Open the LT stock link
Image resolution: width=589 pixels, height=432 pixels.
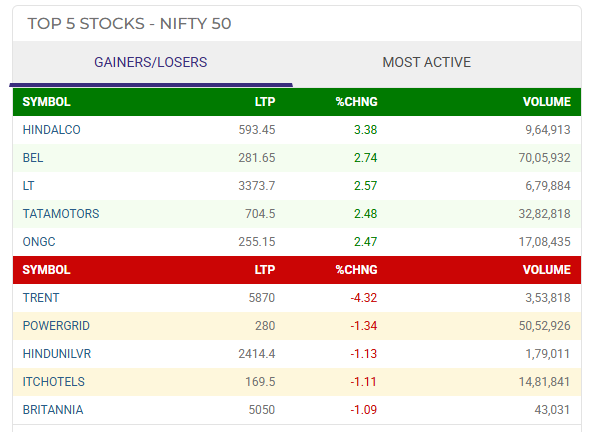29,186
